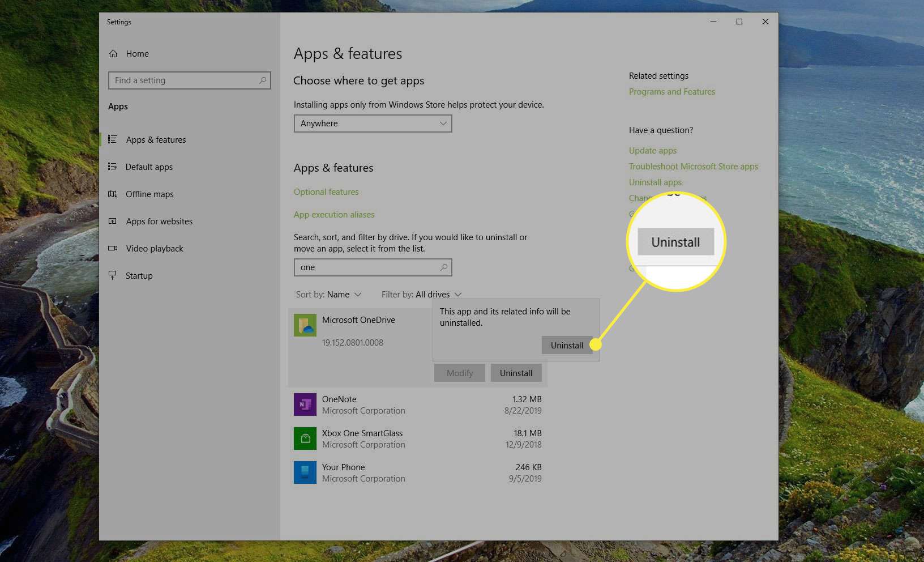
Task: Open the Uninstall apps help link
Action: 655,182
